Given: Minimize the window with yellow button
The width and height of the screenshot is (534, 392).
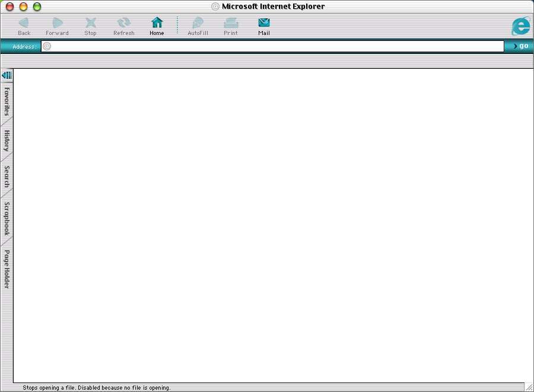Looking at the screenshot, I should tap(23, 7).
